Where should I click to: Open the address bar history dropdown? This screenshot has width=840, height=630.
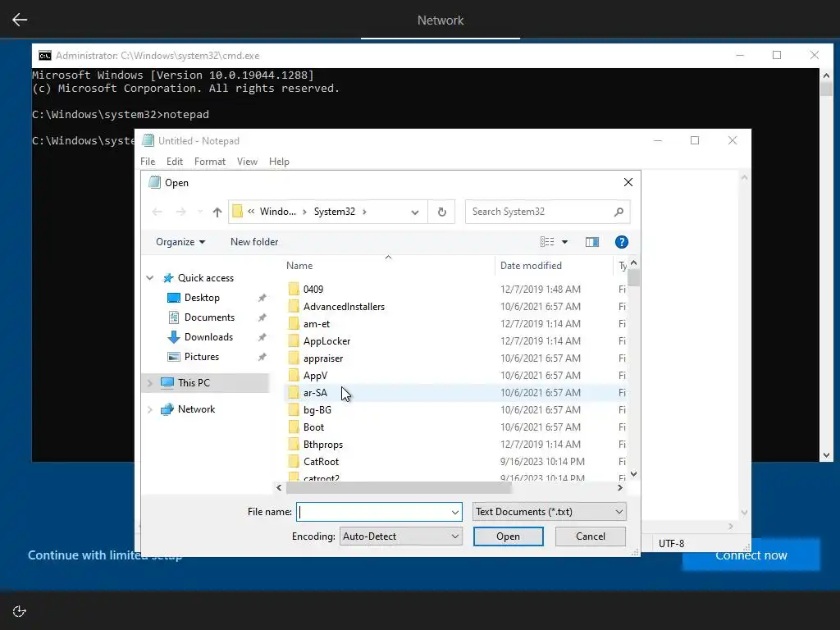coord(414,212)
